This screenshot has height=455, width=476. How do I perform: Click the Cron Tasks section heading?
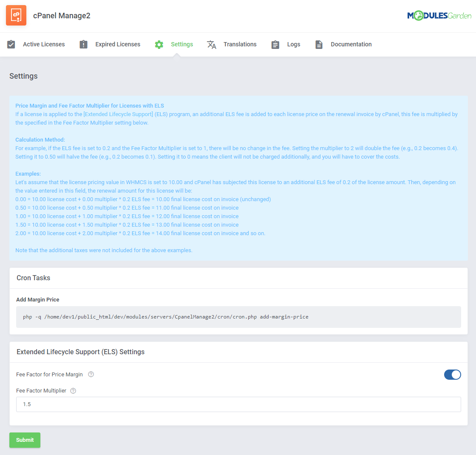pos(34,278)
